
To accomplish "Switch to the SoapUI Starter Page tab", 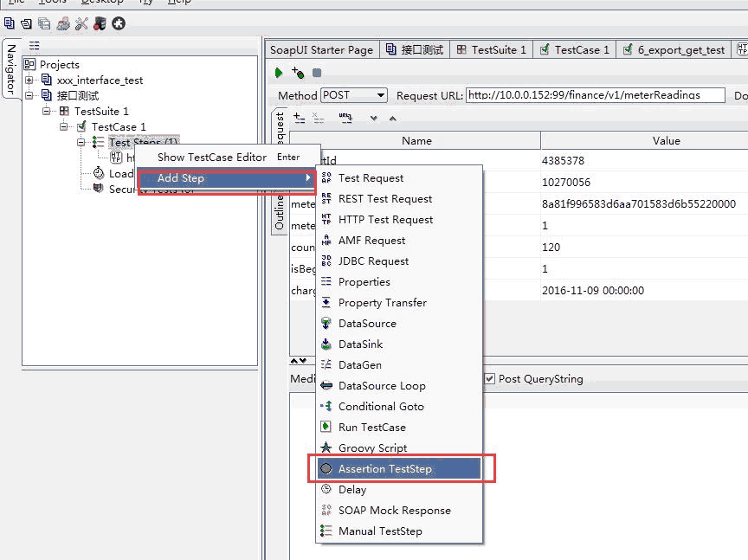I will 321,50.
